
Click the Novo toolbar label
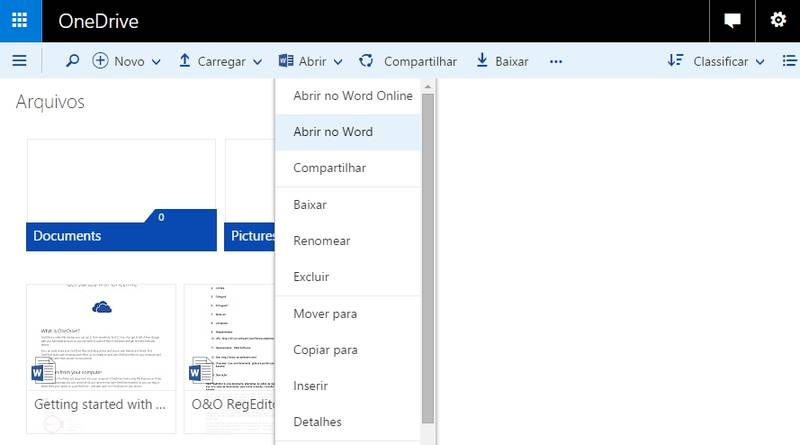click(129, 61)
